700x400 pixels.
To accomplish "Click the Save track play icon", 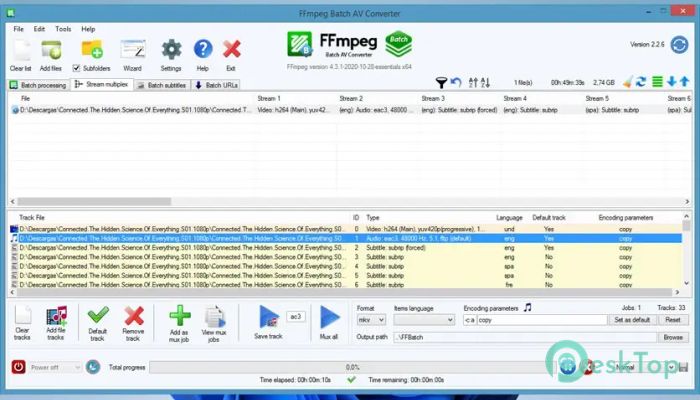I will 269,317.
